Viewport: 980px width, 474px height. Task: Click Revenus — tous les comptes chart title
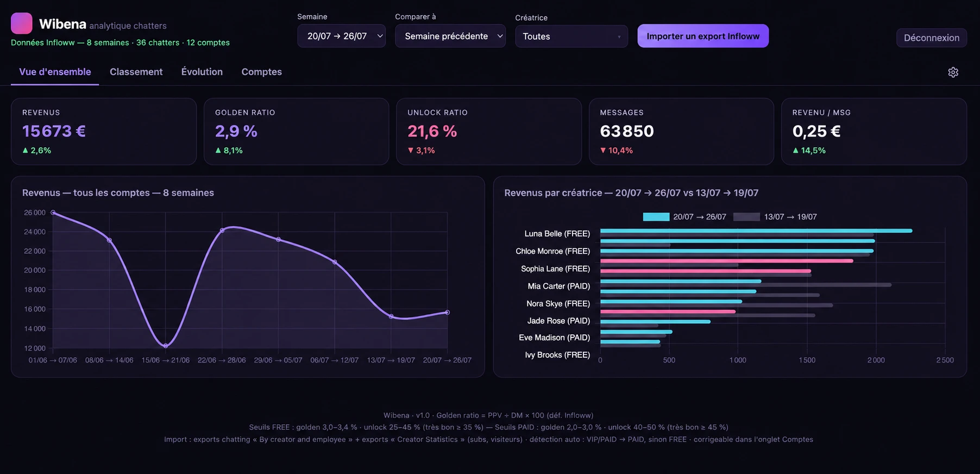(118, 193)
